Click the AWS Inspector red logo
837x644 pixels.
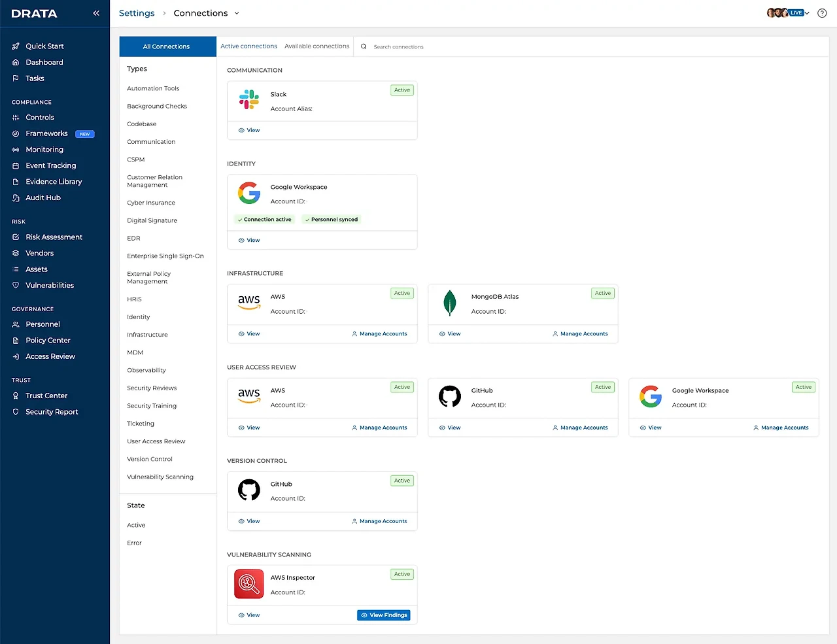pyautogui.click(x=249, y=583)
